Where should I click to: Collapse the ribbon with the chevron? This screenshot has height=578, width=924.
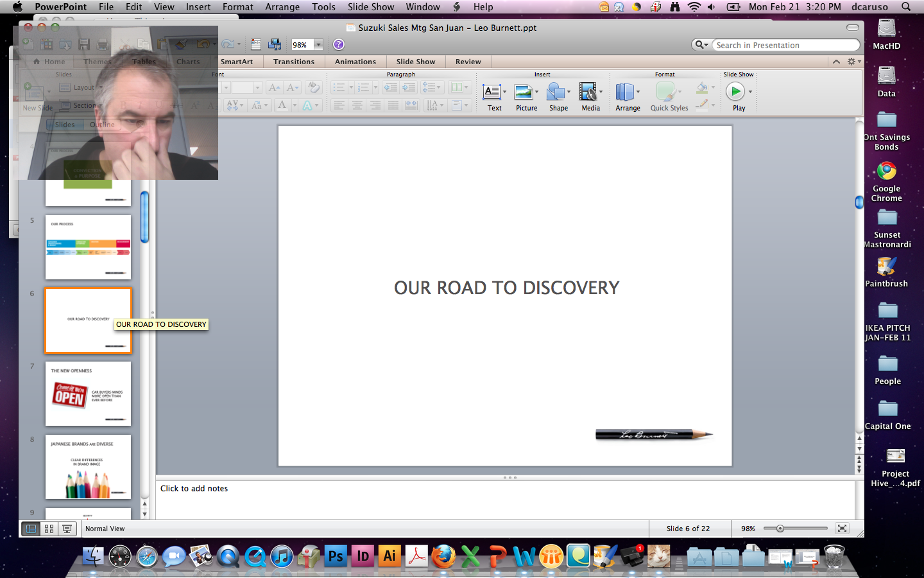click(836, 62)
